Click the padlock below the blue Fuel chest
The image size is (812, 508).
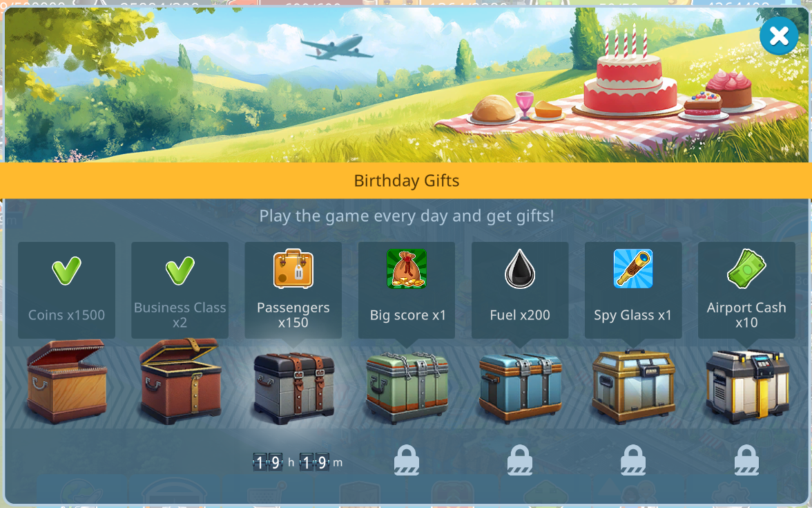pos(520,460)
